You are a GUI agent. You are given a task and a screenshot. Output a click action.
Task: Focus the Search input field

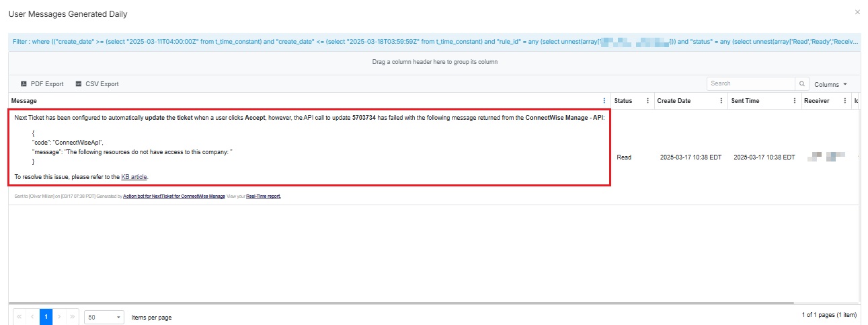coord(750,84)
